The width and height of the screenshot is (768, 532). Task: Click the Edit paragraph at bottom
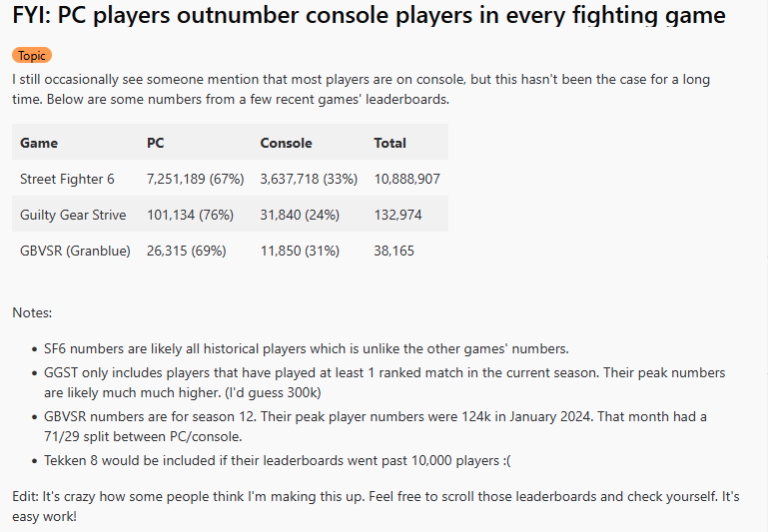coord(376,506)
